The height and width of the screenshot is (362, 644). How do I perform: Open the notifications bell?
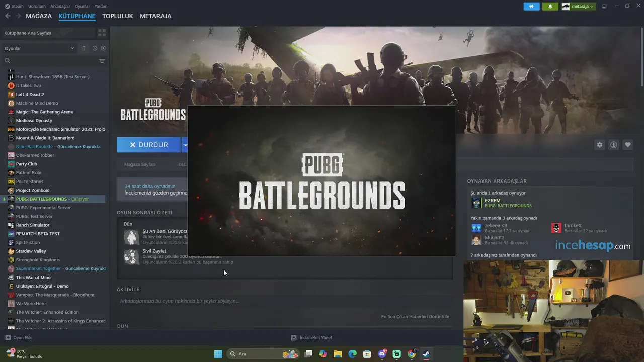[x=550, y=6]
